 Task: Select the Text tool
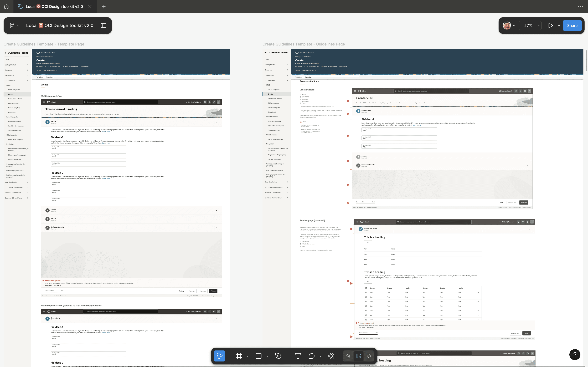coord(298,356)
